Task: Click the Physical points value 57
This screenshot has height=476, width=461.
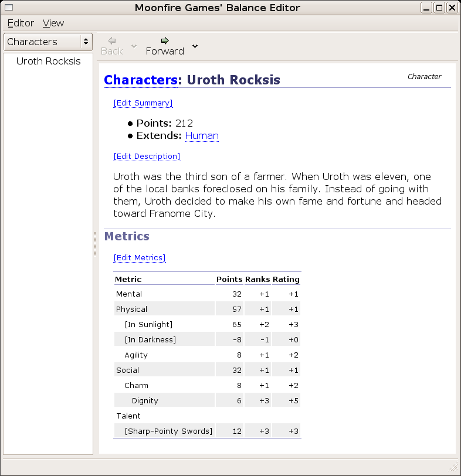Action: (x=237, y=310)
